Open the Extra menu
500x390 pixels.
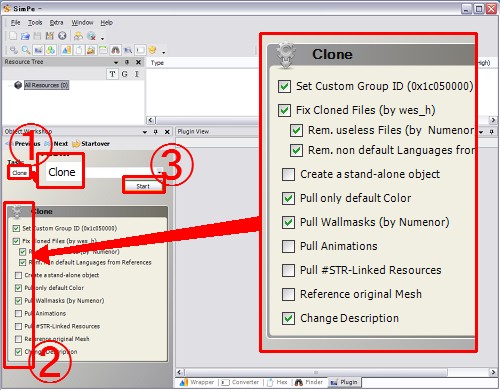click(x=56, y=23)
